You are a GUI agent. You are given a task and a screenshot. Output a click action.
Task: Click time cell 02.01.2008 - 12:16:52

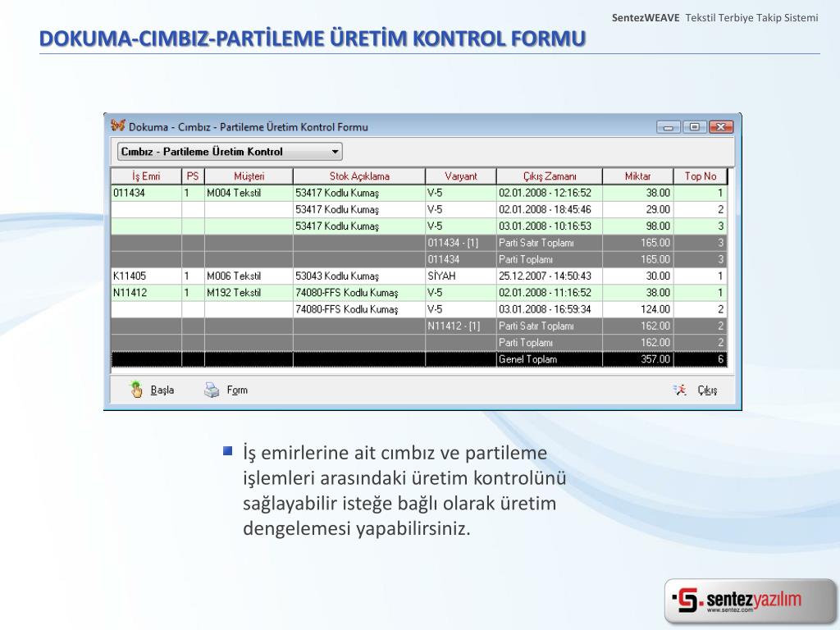(550, 193)
